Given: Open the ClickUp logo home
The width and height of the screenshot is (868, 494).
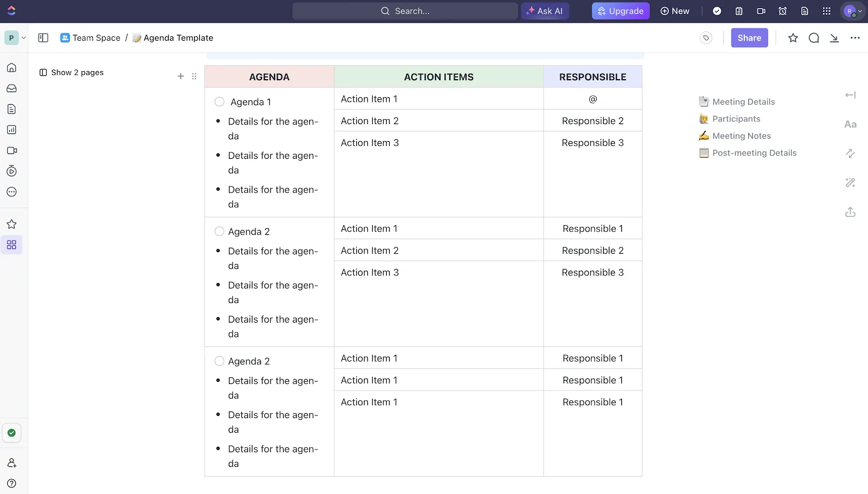Looking at the screenshot, I should 11,11.
